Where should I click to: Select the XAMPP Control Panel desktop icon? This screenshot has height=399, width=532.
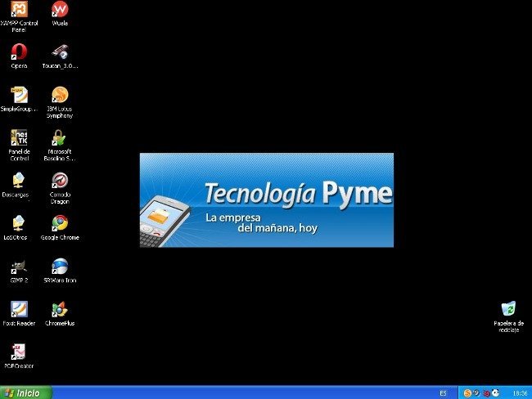click(x=18, y=10)
